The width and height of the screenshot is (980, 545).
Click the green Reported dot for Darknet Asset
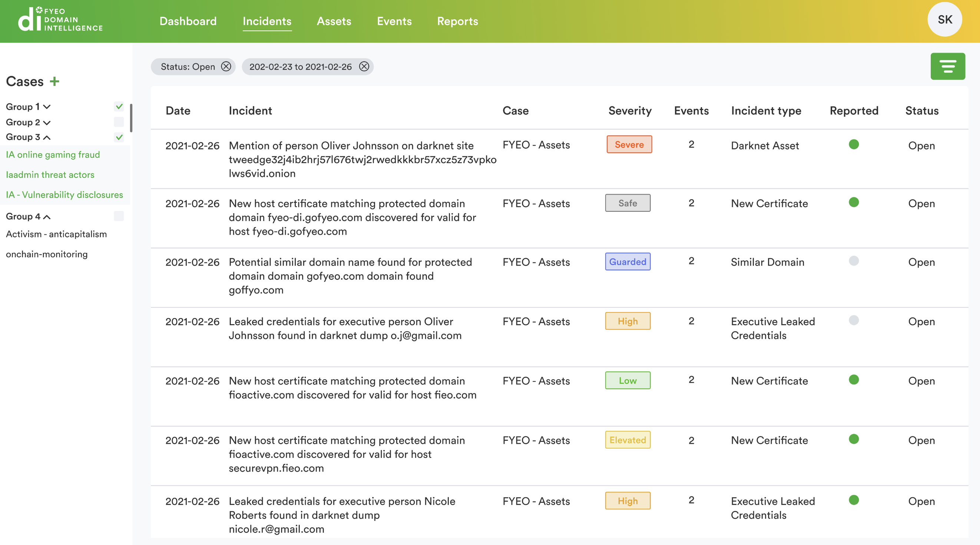(x=854, y=145)
